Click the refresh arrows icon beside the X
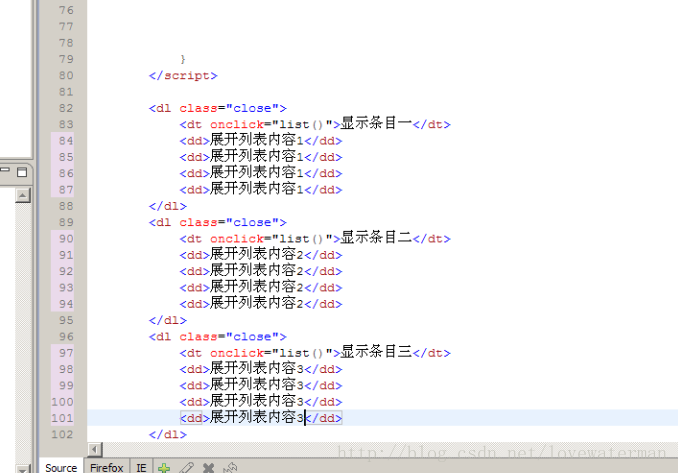The width and height of the screenshot is (678, 473). [230, 468]
